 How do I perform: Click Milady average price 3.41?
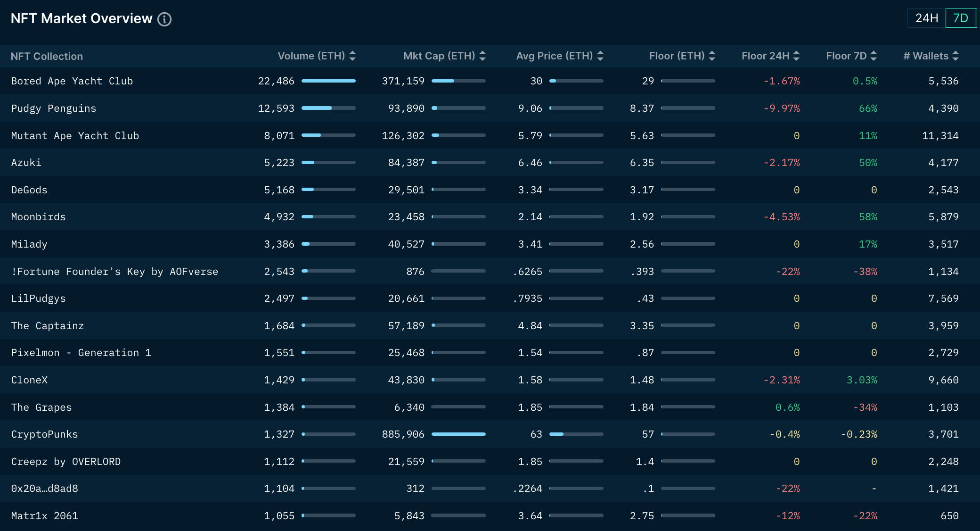click(530, 244)
